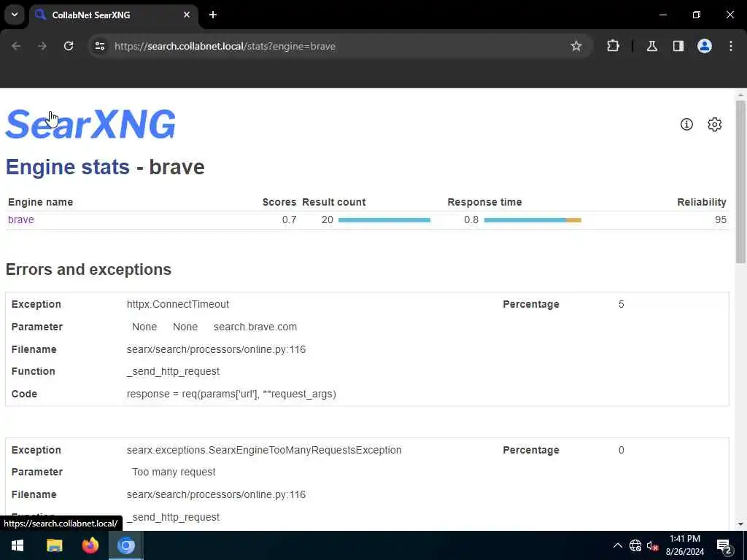Select SearxEngineTooManyRequestsException text
This screenshot has width=747, height=560.
[264, 450]
